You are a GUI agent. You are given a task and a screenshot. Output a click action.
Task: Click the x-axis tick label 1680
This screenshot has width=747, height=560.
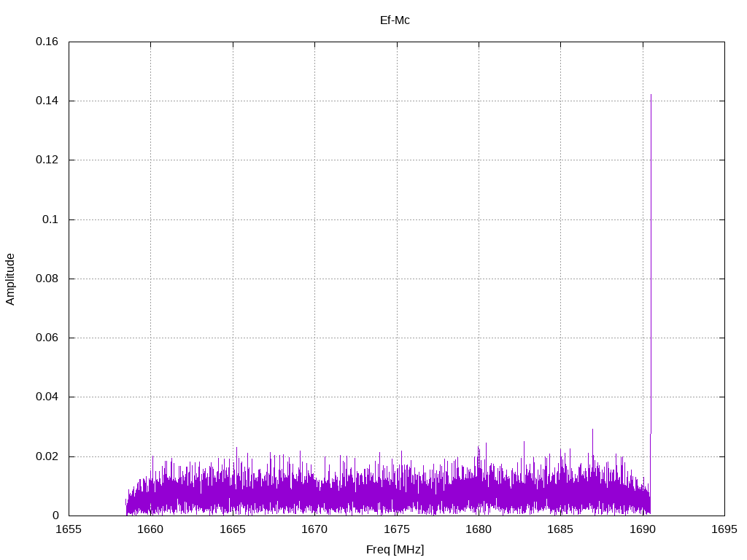(x=479, y=529)
